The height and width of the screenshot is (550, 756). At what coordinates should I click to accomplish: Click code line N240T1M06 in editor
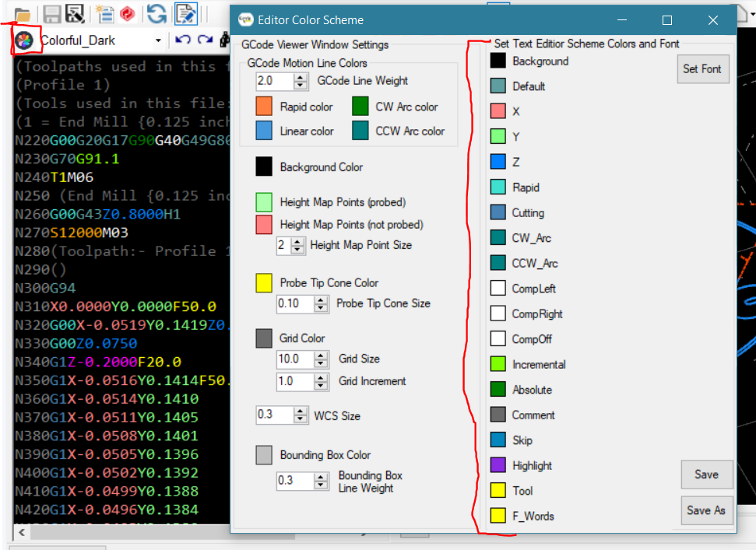pyautogui.click(x=54, y=177)
